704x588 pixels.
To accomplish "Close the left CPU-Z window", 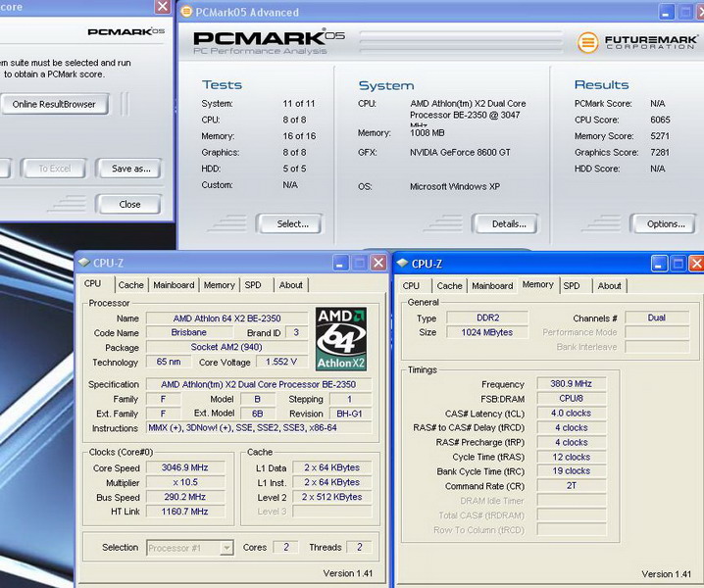I will 378,263.
